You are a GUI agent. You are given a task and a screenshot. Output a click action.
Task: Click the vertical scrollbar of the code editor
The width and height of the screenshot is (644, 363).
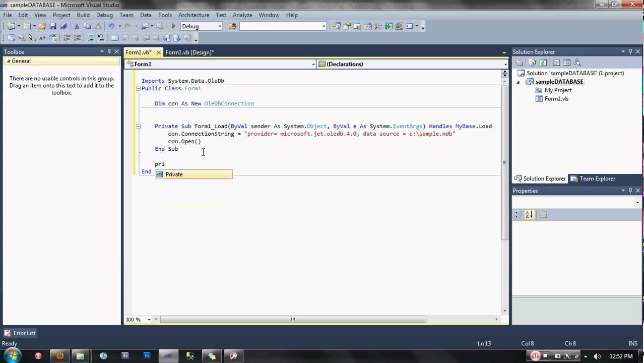[505, 163]
